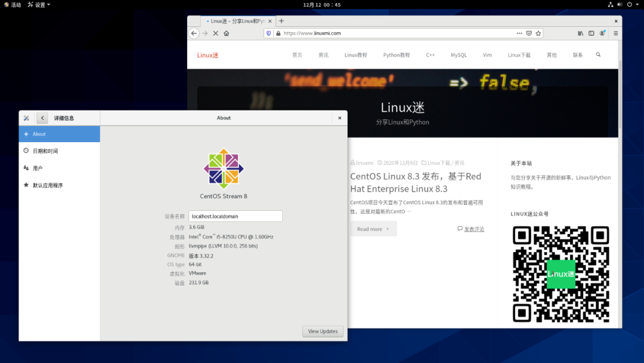The width and height of the screenshot is (644, 363).
Task: Click the Linux迷 hero banner title
Action: pyautogui.click(x=402, y=107)
